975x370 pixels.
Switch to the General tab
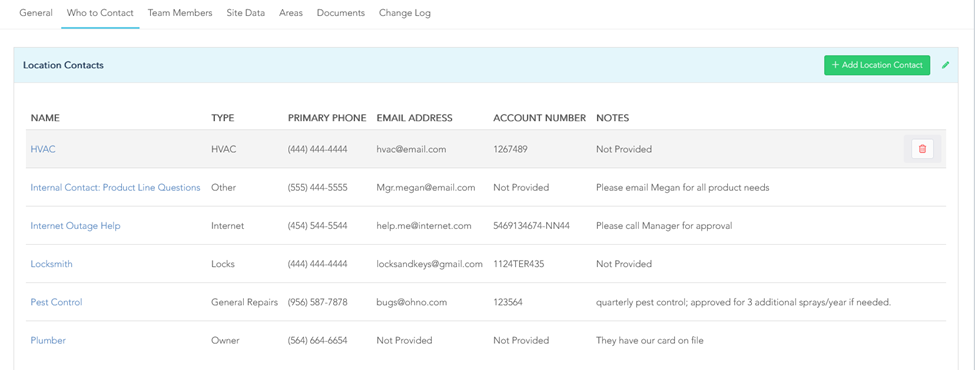point(36,12)
